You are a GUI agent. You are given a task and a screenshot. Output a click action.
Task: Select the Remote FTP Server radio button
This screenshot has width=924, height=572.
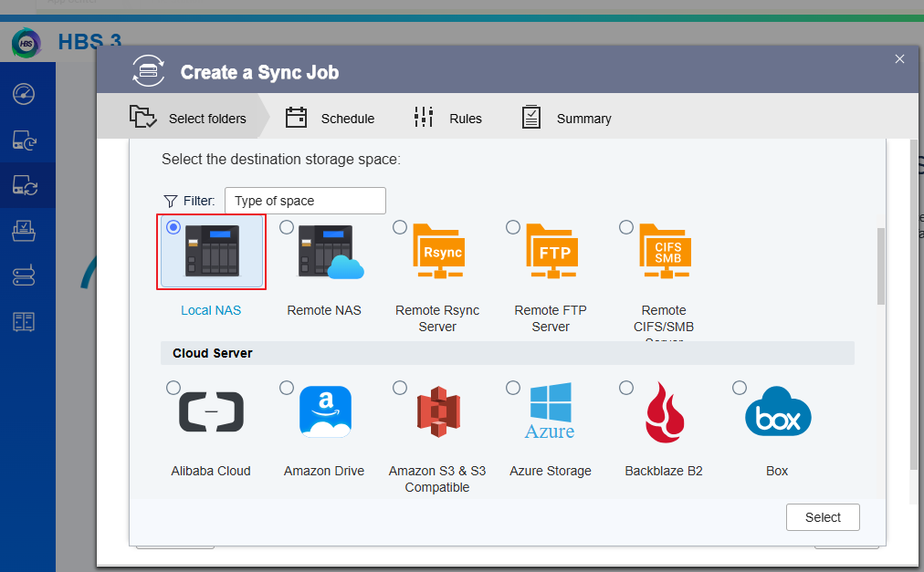point(513,227)
